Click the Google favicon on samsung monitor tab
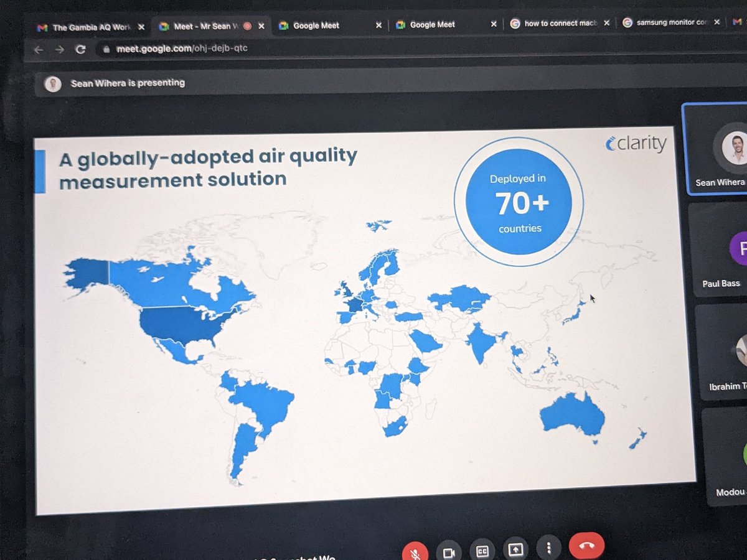Screen dimensions: 747x560 tap(627, 23)
